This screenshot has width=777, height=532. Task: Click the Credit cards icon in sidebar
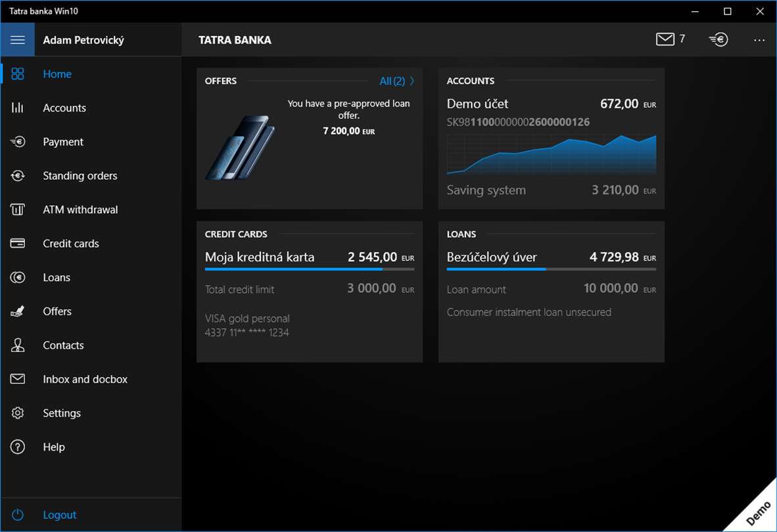pyautogui.click(x=17, y=244)
